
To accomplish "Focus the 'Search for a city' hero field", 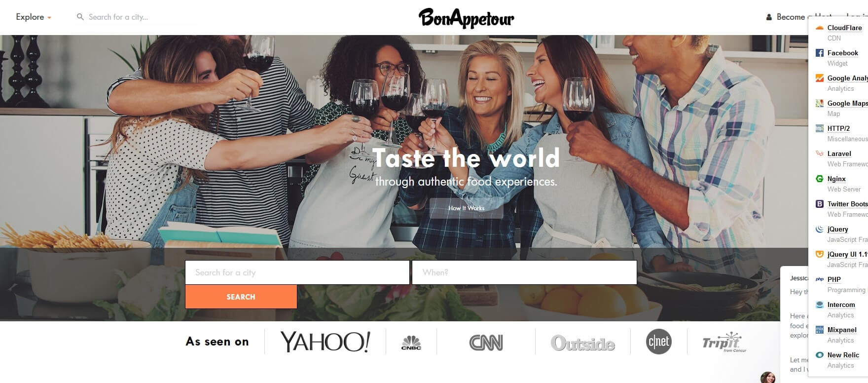I will point(297,272).
